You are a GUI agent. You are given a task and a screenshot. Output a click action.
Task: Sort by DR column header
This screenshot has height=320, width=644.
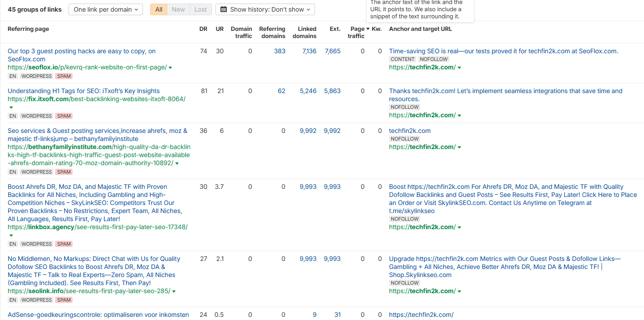203,29
